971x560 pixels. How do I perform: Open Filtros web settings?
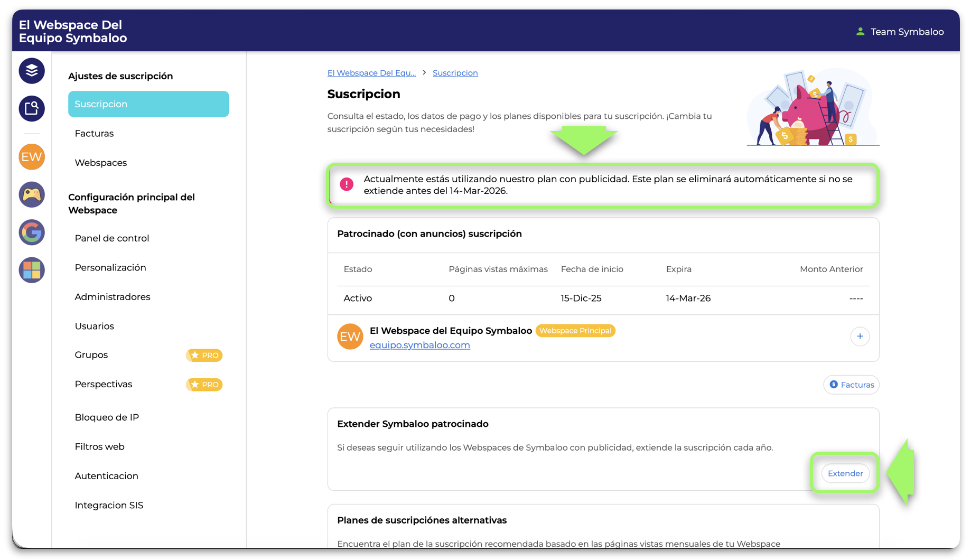click(x=100, y=447)
